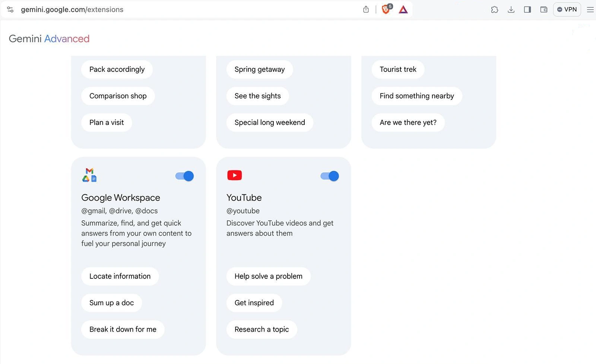The width and height of the screenshot is (596, 364).
Task: Open Brave Rewards triangle icon
Action: pos(403,10)
